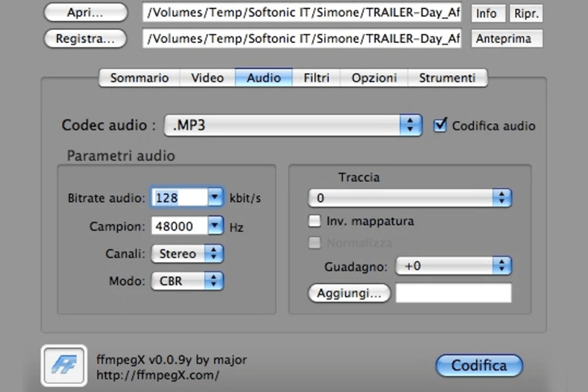The height and width of the screenshot is (392, 588).
Task: Enable the Codifica audio checkbox
Action: click(x=440, y=125)
